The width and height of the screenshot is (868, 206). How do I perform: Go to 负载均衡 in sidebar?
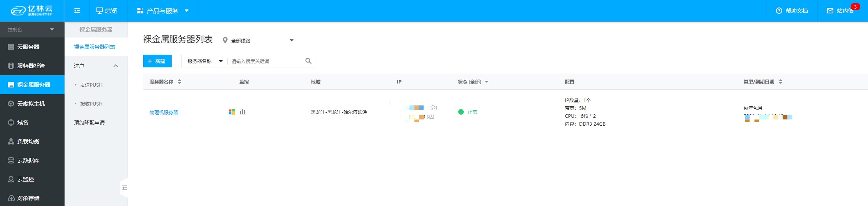[32, 141]
